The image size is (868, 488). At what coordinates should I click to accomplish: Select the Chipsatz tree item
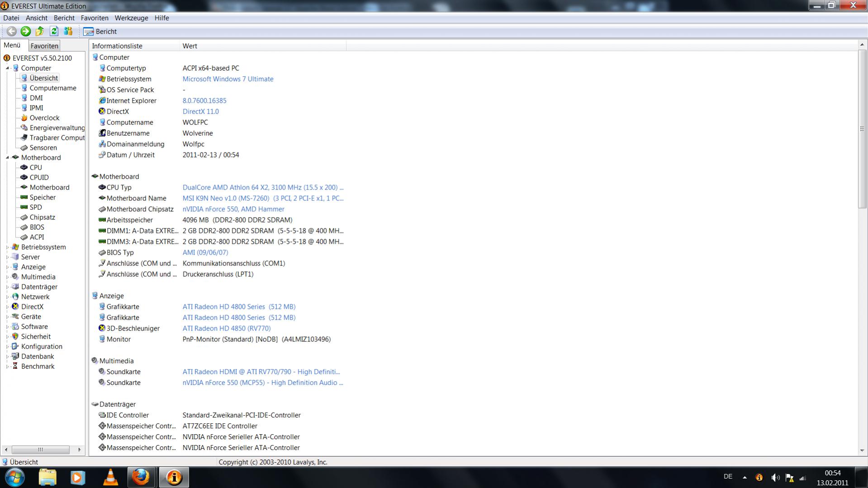42,217
